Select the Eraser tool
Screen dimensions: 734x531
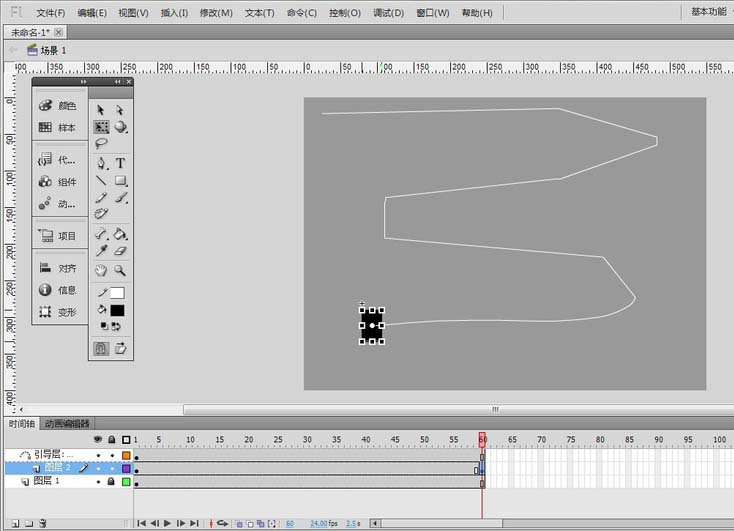pyautogui.click(x=121, y=251)
